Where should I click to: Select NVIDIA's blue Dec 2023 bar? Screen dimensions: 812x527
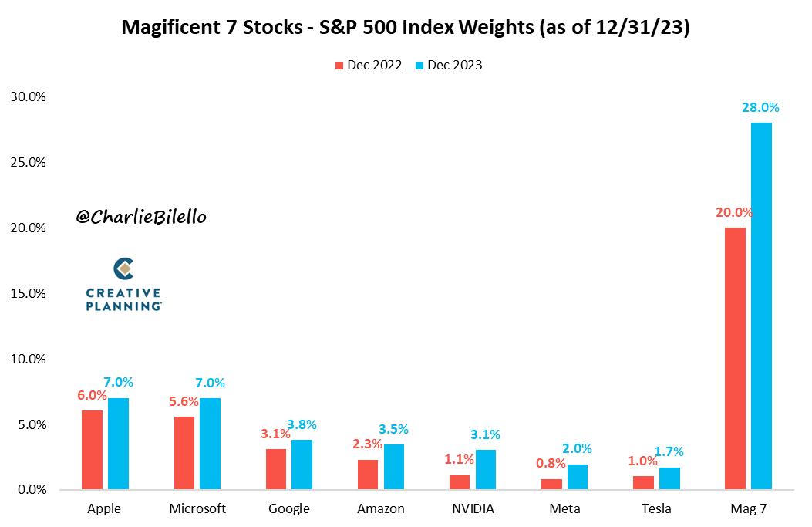485,469
